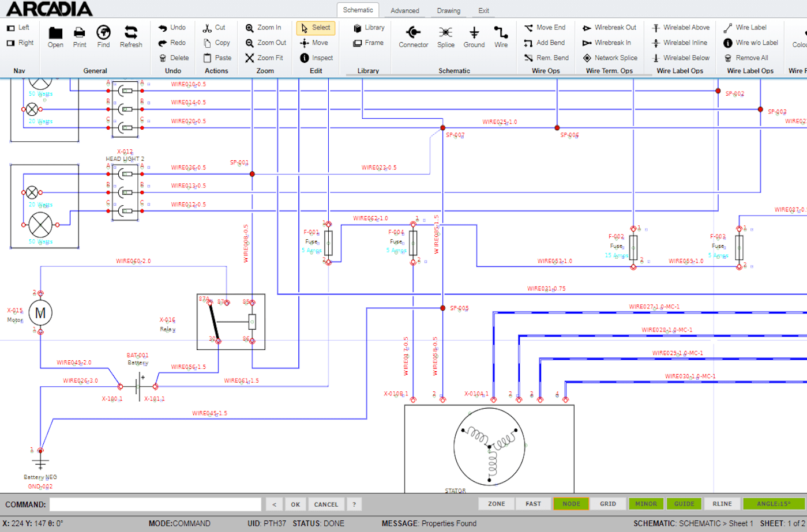The height and width of the screenshot is (532, 807).
Task: Open a file with Open icon
Action: tap(55, 33)
